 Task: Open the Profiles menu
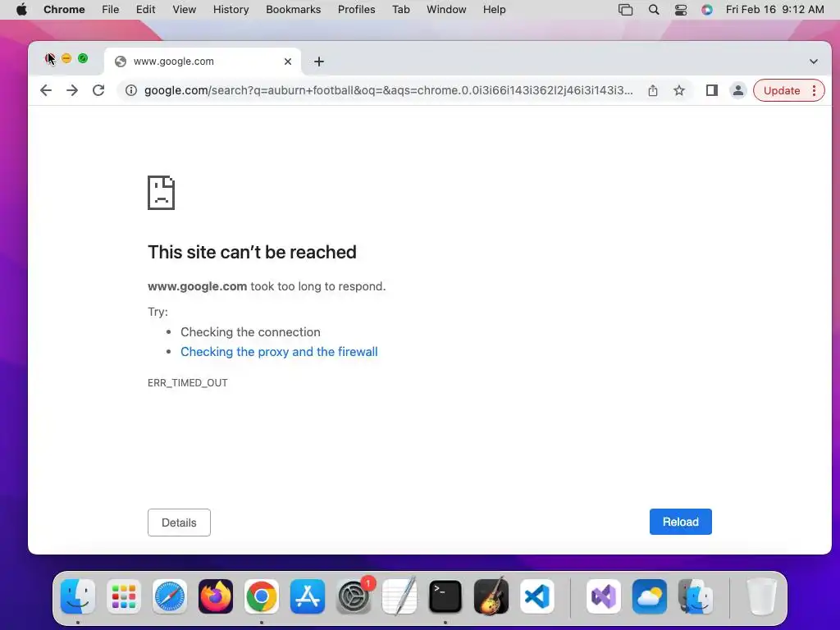356,10
